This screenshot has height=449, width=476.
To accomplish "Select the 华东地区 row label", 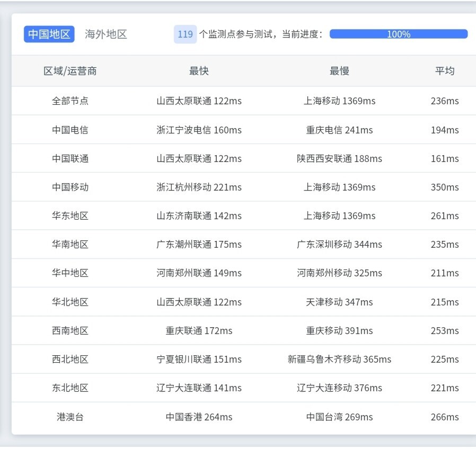I will click(x=70, y=215).
